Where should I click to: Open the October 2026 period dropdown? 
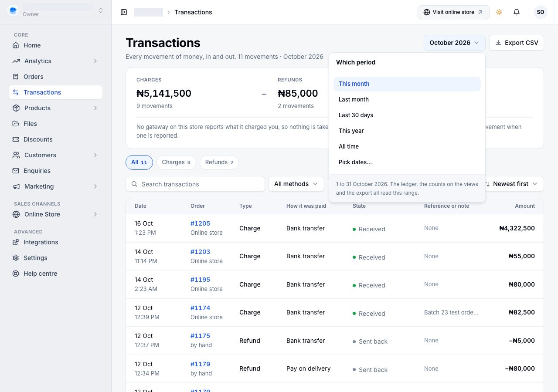pyautogui.click(x=454, y=43)
